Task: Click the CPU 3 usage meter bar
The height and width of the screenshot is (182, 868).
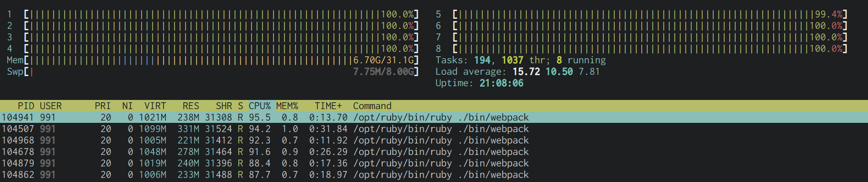Action: coord(222,37)
